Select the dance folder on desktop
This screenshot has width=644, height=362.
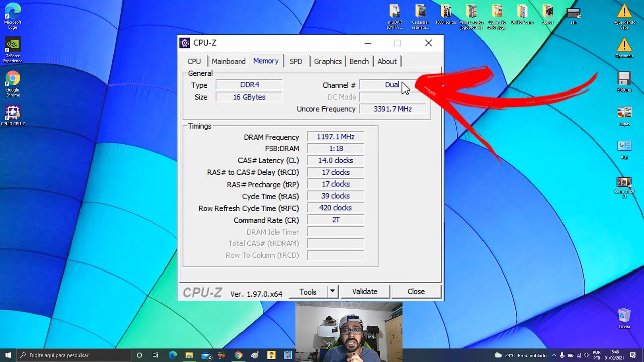(548, 14)
